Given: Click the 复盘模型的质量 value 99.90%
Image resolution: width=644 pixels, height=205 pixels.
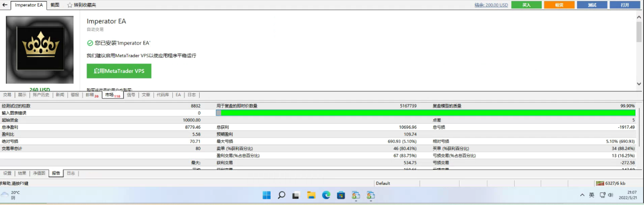Looking at the screenshot, I should 627,106.
